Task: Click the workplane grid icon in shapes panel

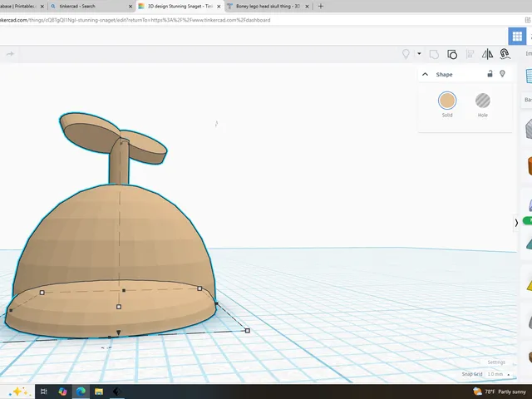Action: [x=529, y=76]
